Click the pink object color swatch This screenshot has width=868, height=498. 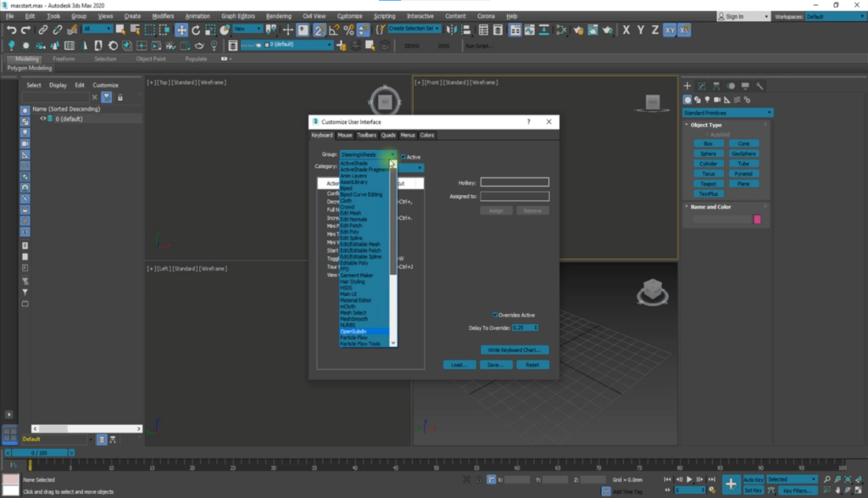pos(757,220)
